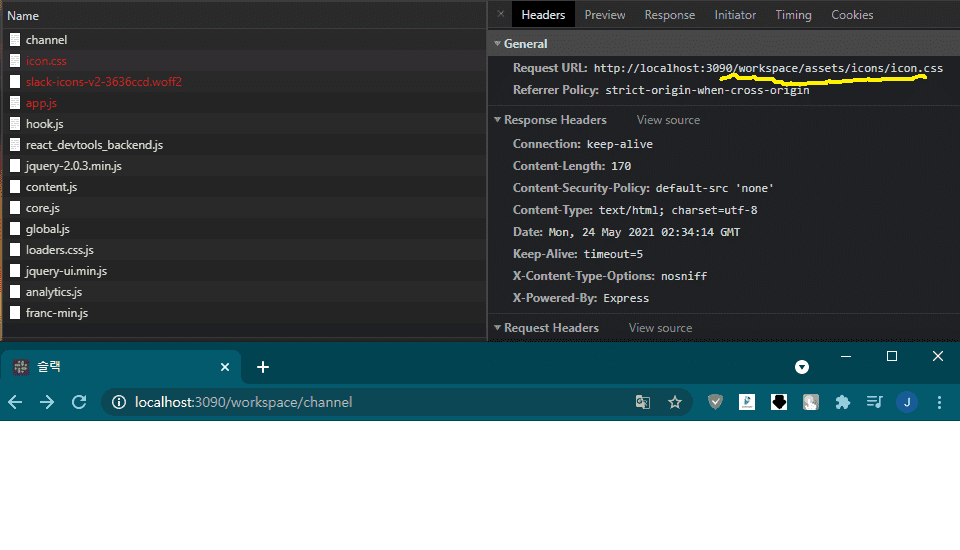This screenshot has height=550, width=960.
Task: Click the file icon beside core.js
Action: pyautogui.click(x=15, y=208)
